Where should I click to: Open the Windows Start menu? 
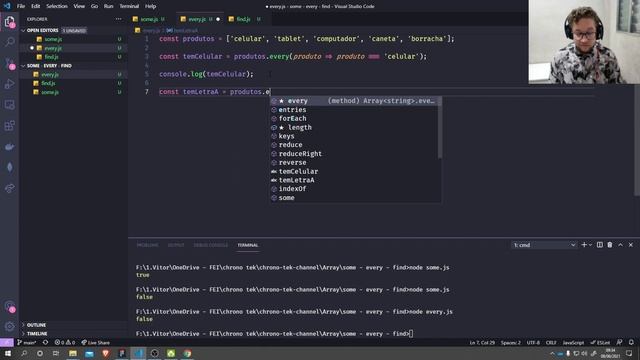(8, 353)
